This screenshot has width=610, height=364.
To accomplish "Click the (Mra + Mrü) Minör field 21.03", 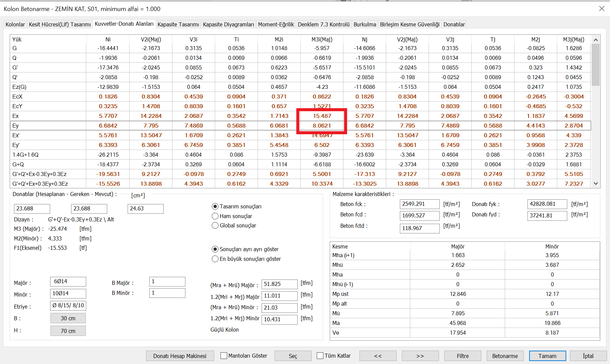I will coord(280,308).
